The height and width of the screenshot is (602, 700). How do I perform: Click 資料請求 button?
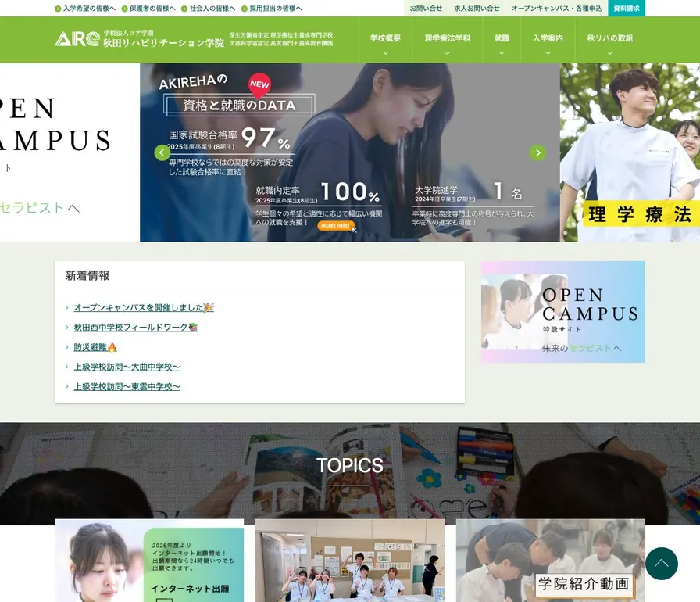tap(627, 8)
